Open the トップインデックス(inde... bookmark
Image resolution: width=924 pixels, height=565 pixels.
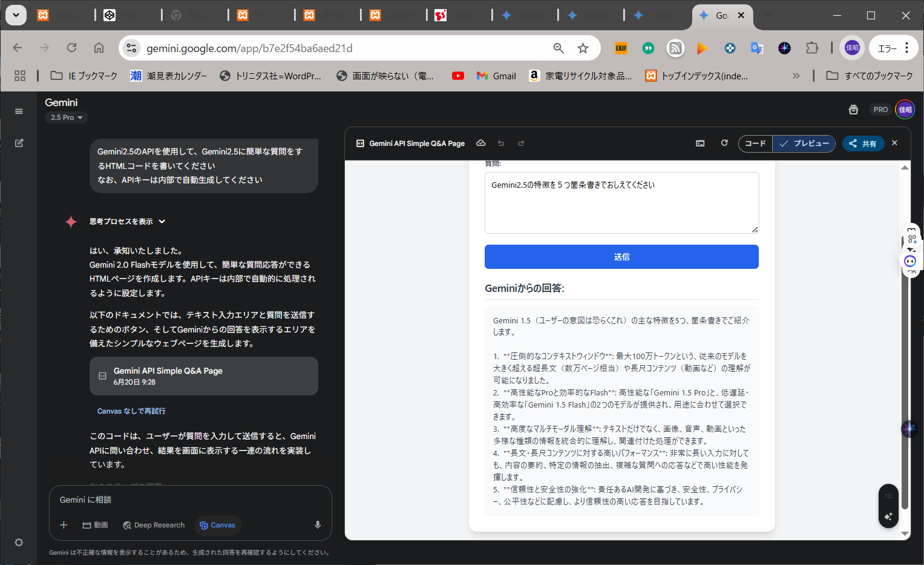(x=696, y=76)
